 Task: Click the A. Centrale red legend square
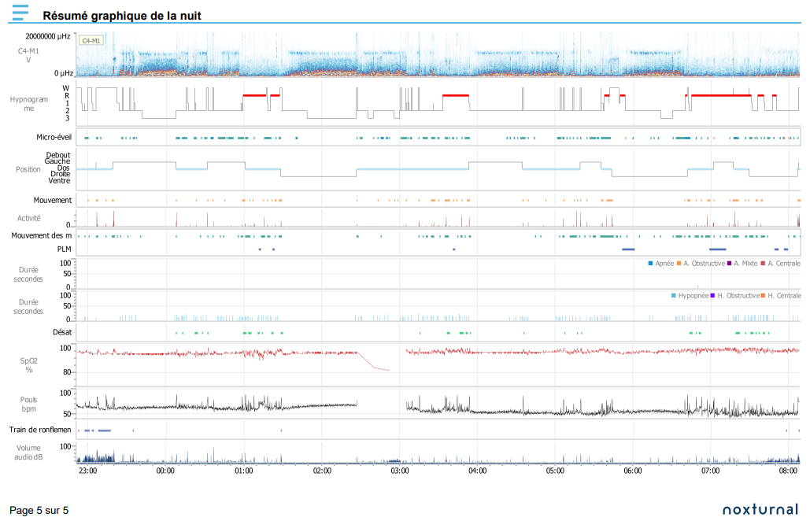click(x=763, y=264)
